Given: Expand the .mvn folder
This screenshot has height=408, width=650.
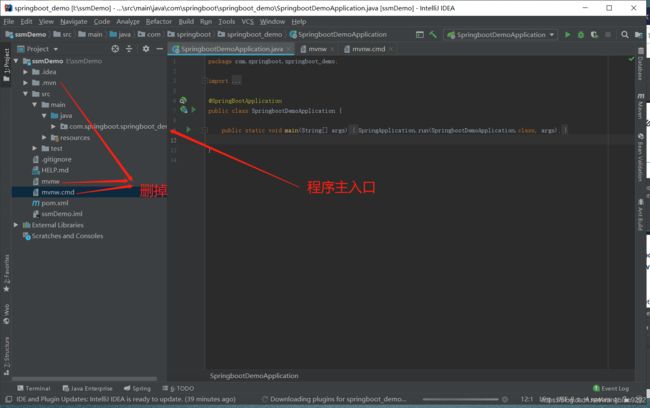Looking at the screenshot, I should coord(26,83).
